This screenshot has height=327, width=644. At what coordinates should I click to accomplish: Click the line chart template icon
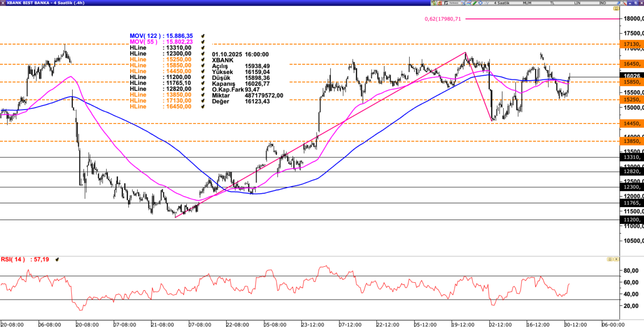(x=469, y=3)
